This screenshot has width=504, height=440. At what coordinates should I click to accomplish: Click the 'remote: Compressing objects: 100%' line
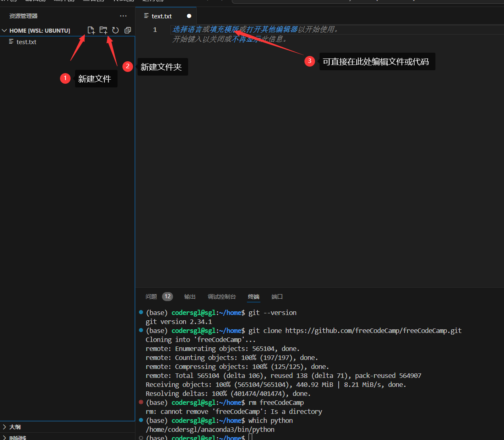pos(237,366)
